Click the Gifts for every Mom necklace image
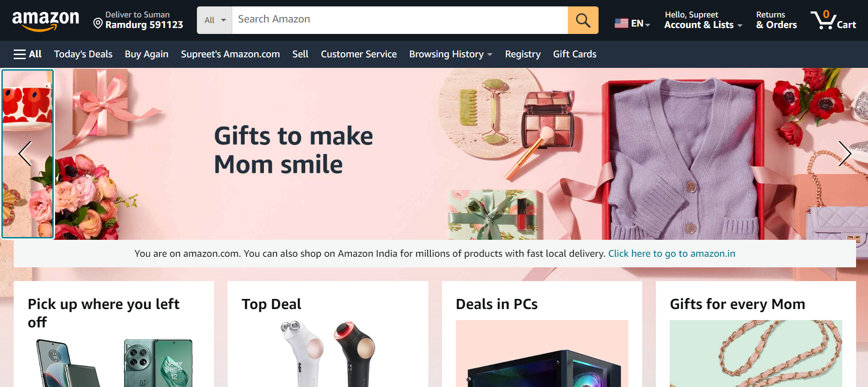The width and height of the screenshot is (868, 387). coord(756,354)
